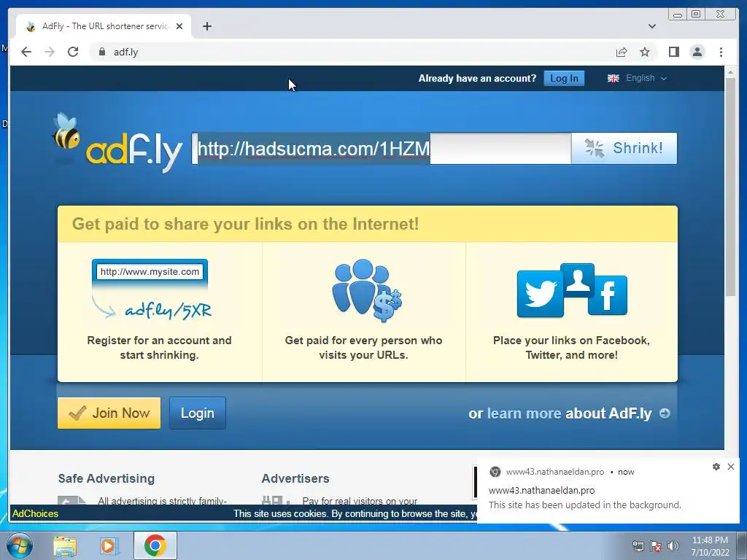Go back with the browser back arrow
This screenshot has height=560, width=747.
(x=26, y=52)
